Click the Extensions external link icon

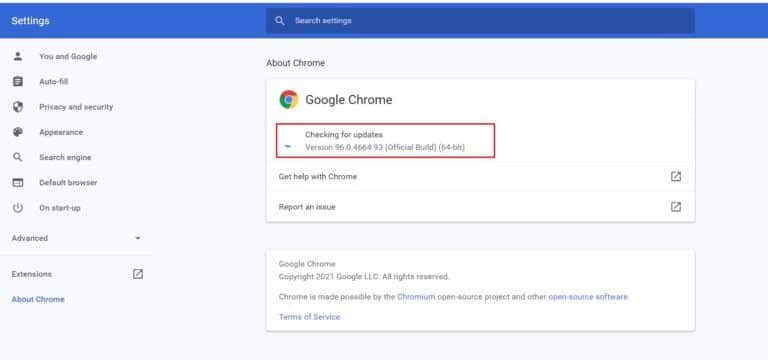tap(138, 274)
